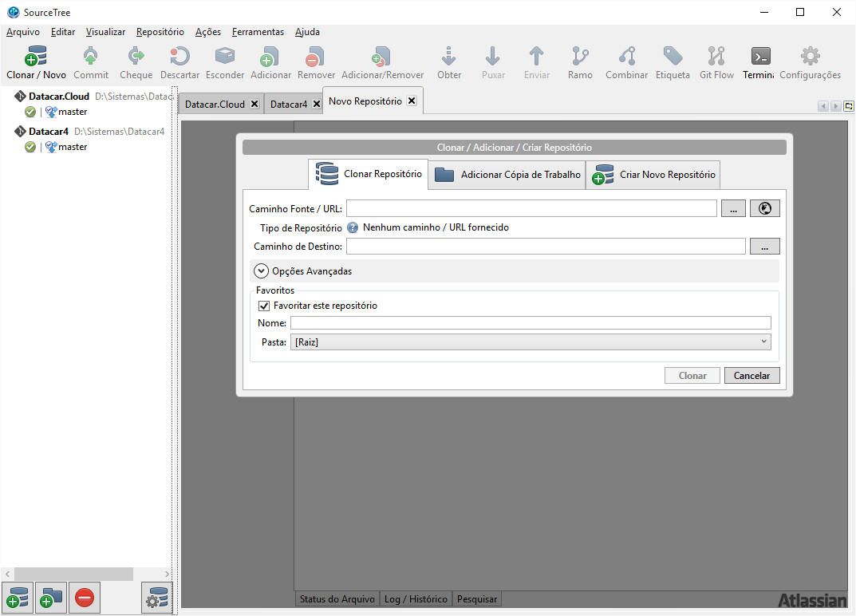This screenshot has width=856, height=616.
Task: Click the Cheque toolbar icon
Action: click(x=136, y=56)
